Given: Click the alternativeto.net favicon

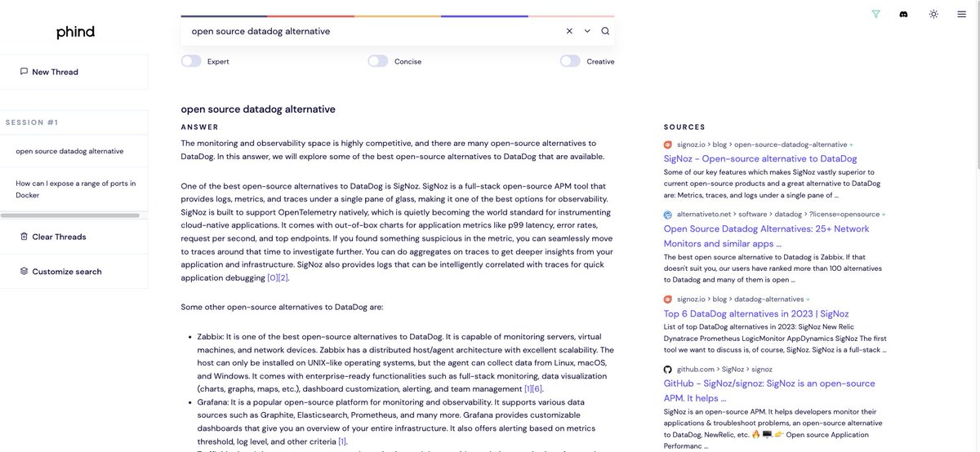Looking at the screenshot, I should (x=668, y=215).
